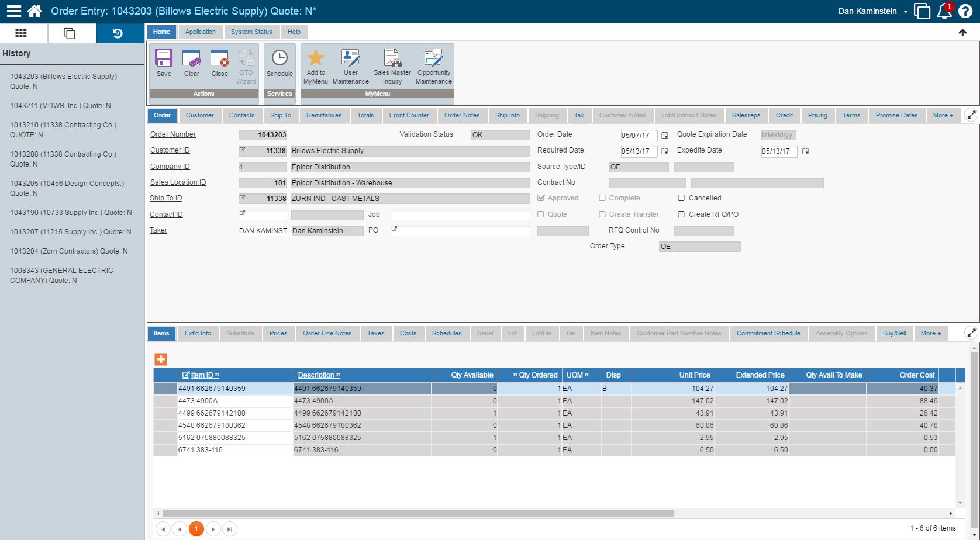The height and width of the screenshot is (540, 980).
Task: Expand More + in items tabs
Action: coord(931,333)
